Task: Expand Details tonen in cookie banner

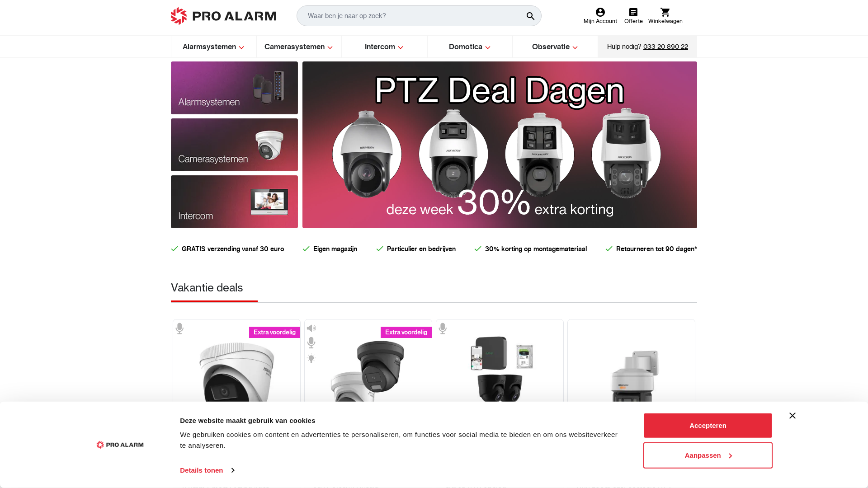Action: point(207,470)
